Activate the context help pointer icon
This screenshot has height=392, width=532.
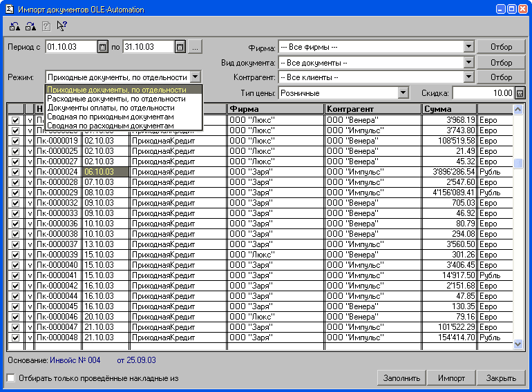(61, 26)
